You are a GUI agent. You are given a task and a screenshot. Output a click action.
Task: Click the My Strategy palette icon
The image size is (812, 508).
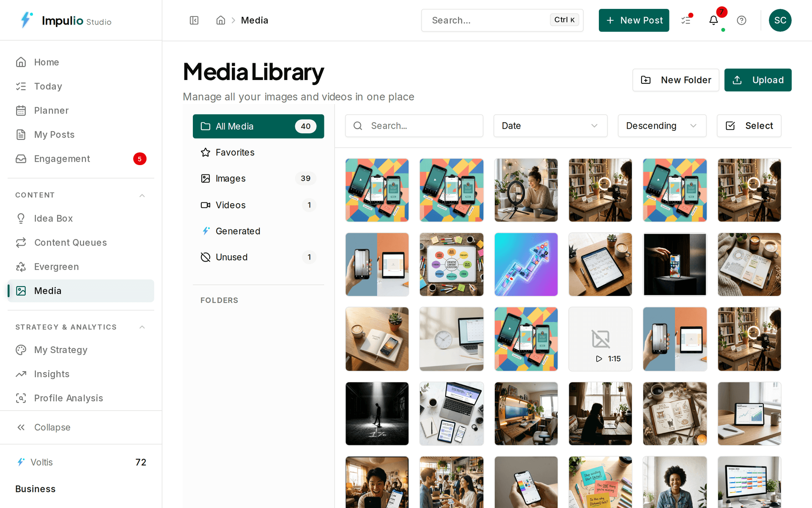point(21,350)
